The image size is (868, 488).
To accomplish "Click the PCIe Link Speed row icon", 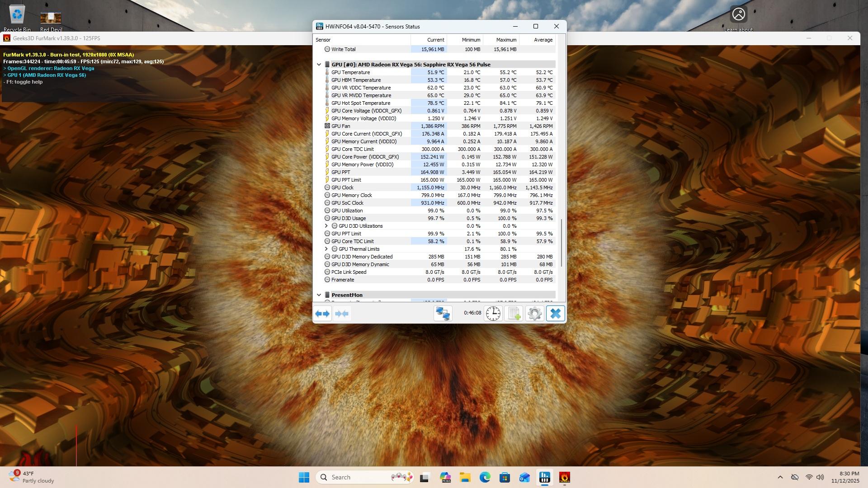I will 327,272.
